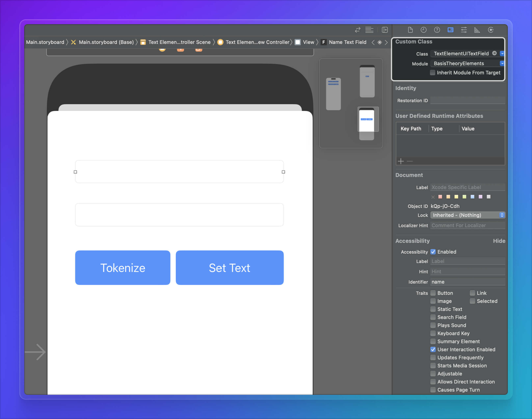
Task: Pick the blue document label color
Action: click(472, 197)
